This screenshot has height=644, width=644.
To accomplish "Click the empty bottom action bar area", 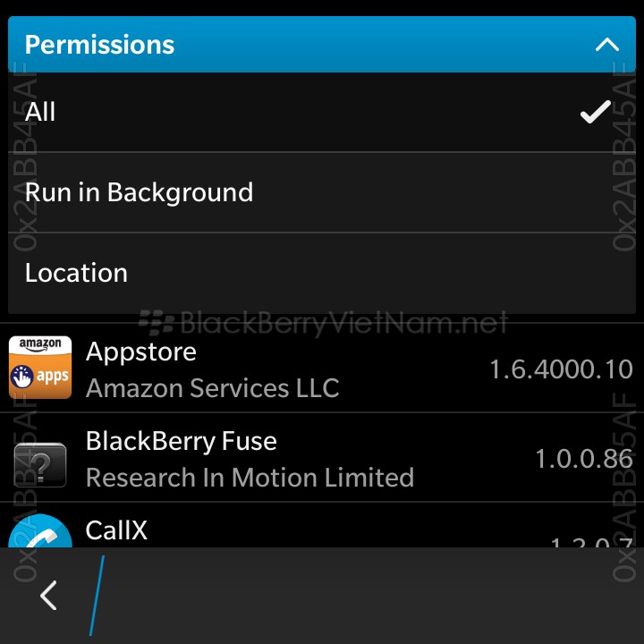I will coord(369,596).
